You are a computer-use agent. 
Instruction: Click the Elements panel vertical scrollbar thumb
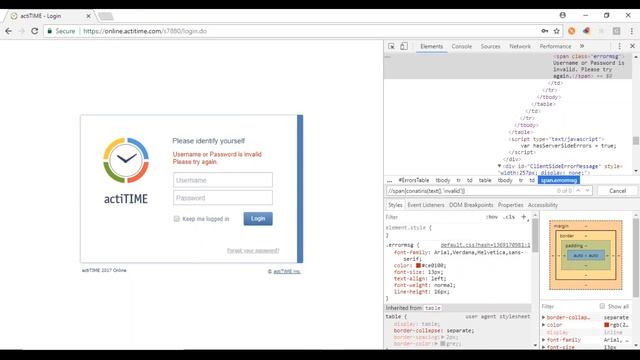pos(636,140)
